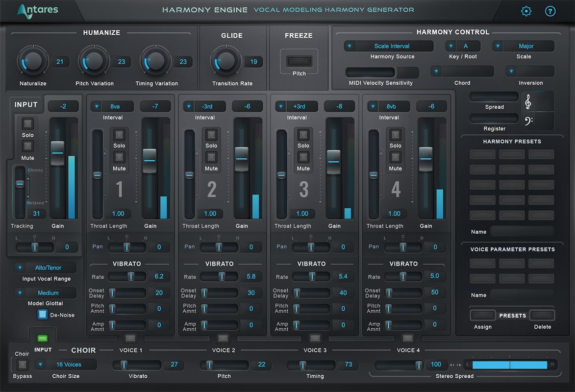Open the Key / Root dropdown
575x392 pixels.
(463, 46)
